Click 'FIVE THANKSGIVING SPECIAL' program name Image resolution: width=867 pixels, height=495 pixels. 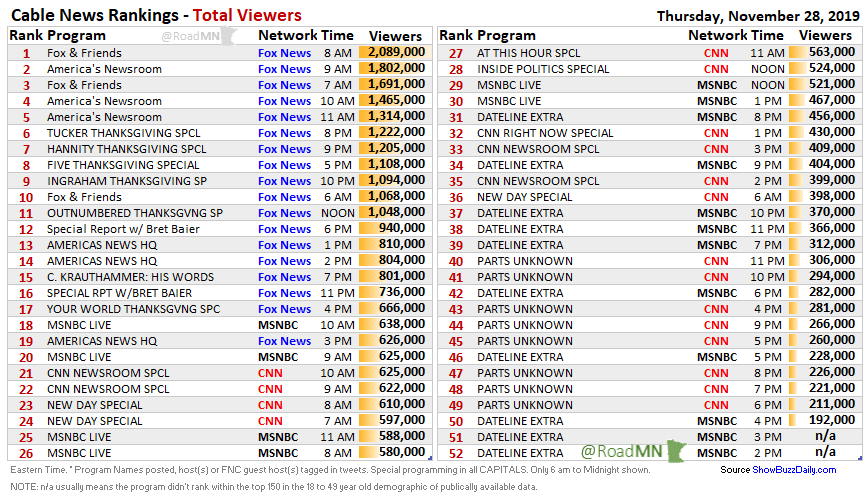click(123, 165)
